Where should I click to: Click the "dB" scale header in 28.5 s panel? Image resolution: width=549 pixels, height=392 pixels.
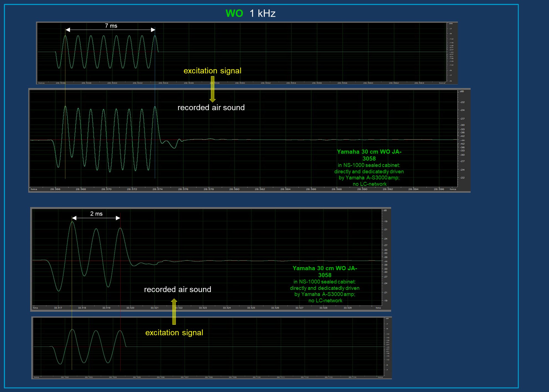point(462,91)
